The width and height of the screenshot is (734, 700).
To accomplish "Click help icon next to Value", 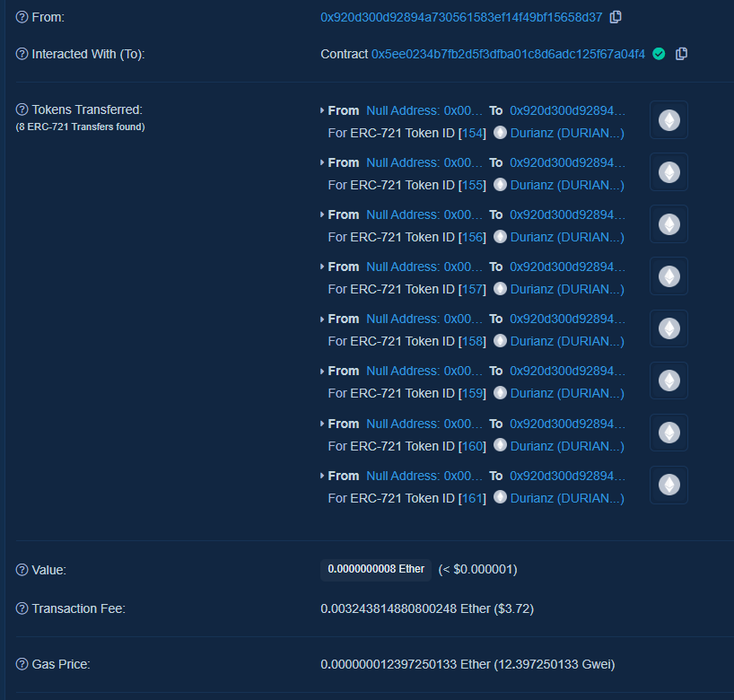I will pyautogui.click(x=22, y=570).
